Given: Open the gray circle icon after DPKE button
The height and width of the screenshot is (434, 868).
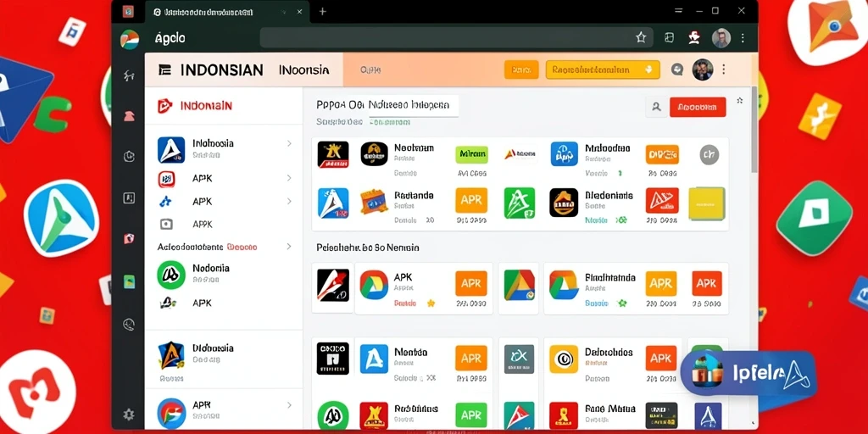Looking at the screenshot, I should point(709,155).
